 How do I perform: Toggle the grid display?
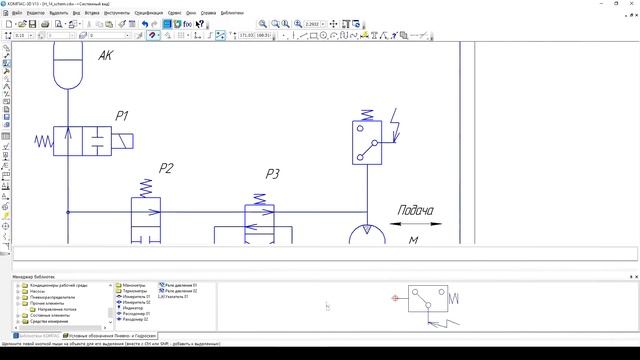pos(181,36)
